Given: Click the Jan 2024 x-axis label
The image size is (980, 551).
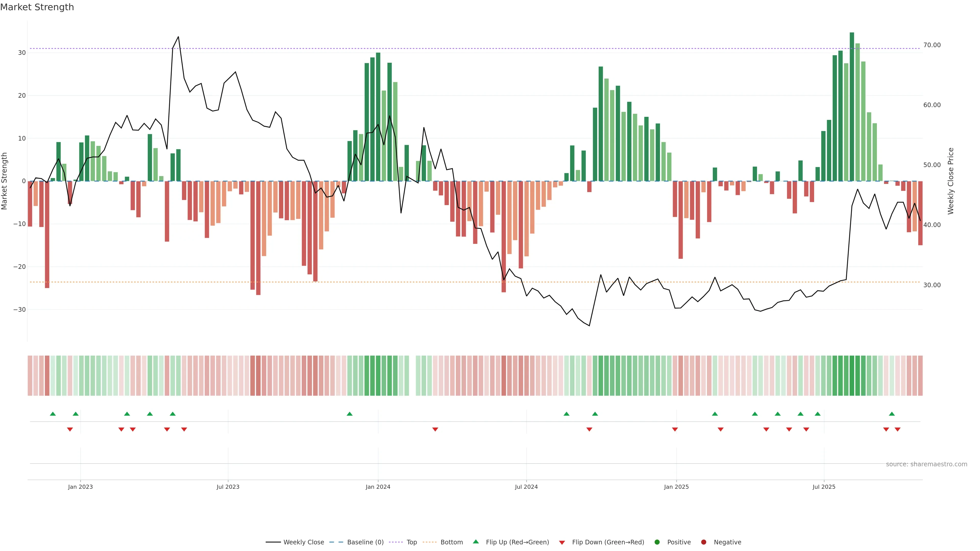Looking at the screenshot, I should pos(378,487).
